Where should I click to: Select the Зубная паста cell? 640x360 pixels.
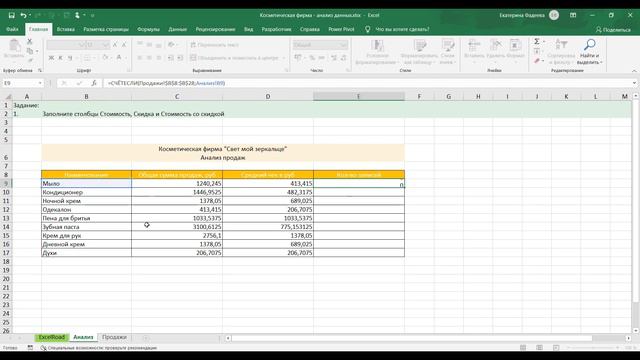tap(86, 227)
